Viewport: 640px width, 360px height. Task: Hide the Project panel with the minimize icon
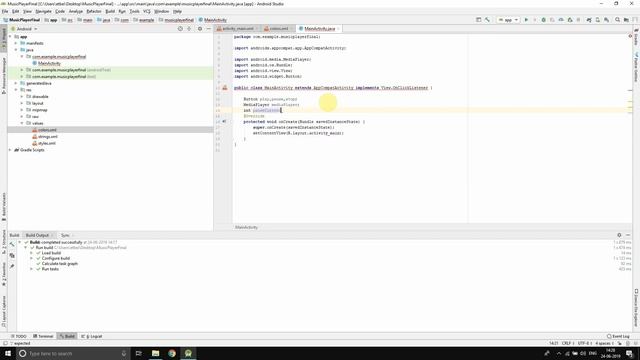tap(209, 29)
